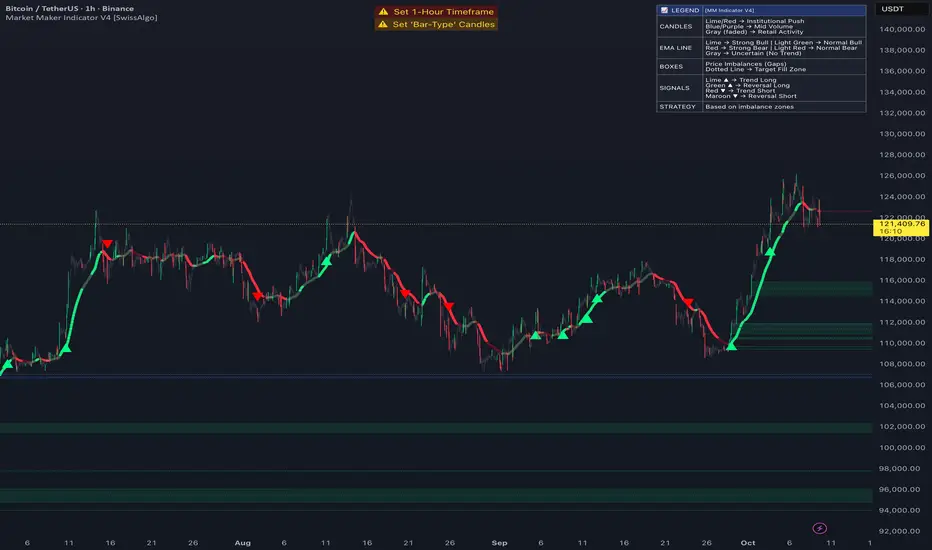The width and height of the screenshot is (932, 550).
Task: Click the purple lightning bolt icon above the time axis
Action: [821, 527]
